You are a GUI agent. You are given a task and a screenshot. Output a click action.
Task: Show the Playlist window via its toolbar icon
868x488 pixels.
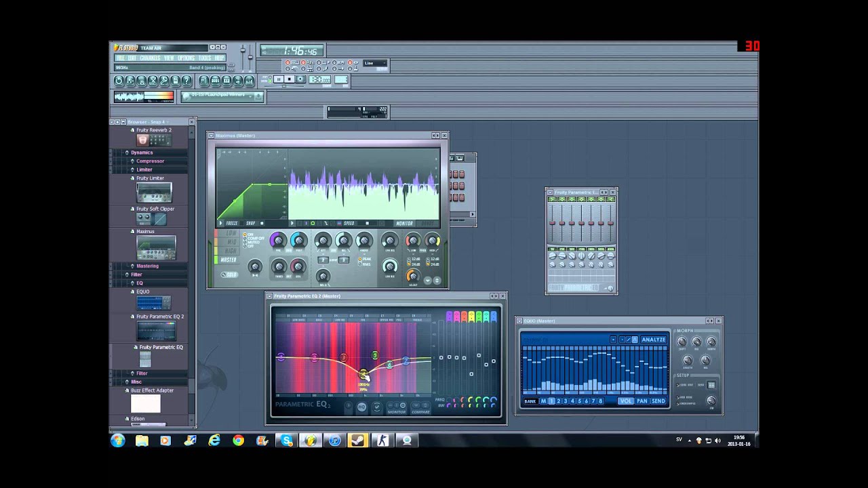click(204, 81)
